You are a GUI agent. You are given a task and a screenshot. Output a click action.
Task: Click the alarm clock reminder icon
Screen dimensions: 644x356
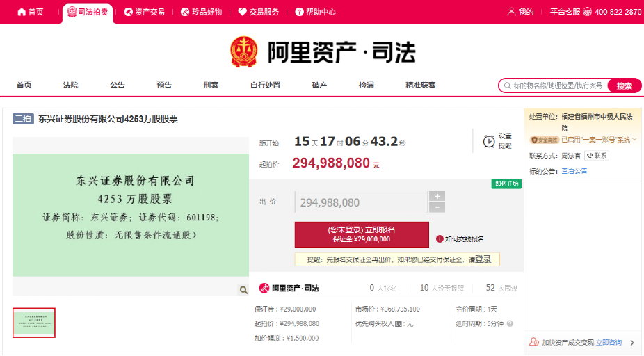[489, 142]
